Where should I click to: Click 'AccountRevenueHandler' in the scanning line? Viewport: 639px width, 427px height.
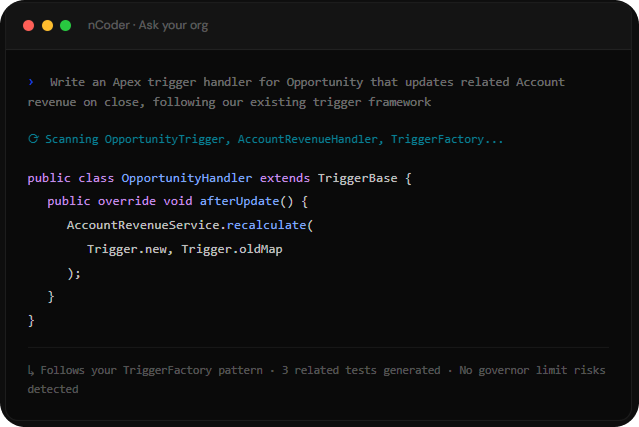point(308,139)
